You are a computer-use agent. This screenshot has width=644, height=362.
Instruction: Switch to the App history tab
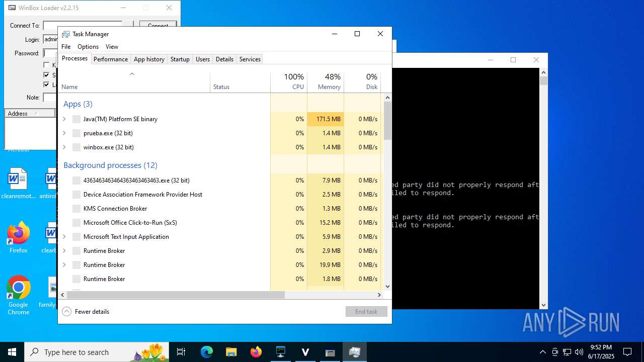click(x=149, y=59)
